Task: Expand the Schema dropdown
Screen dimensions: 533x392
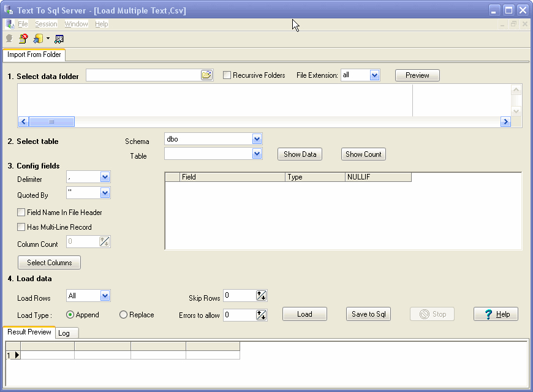Action: (x=257, y=138)
